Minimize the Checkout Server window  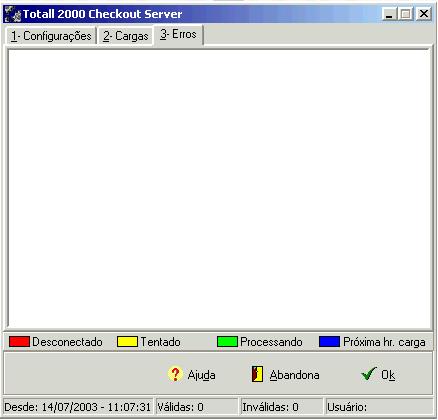click(389, 14)
